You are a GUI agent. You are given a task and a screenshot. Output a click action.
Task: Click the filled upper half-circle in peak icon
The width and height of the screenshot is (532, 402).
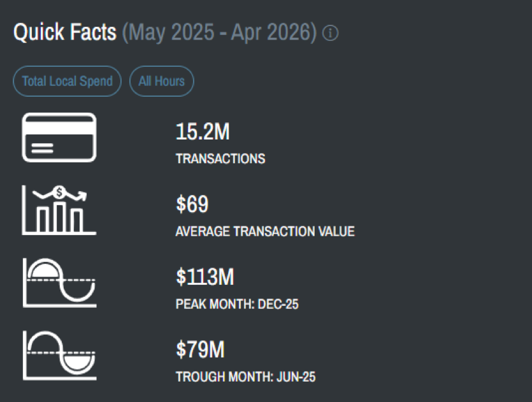coord(45,270)
